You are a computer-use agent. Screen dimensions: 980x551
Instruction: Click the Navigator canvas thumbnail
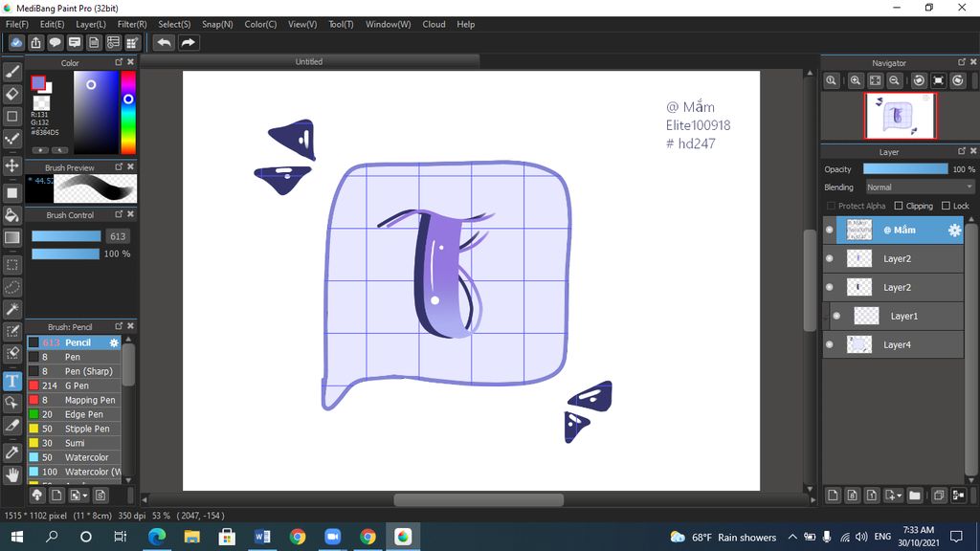pyautogui.click(x=900, y=116)
